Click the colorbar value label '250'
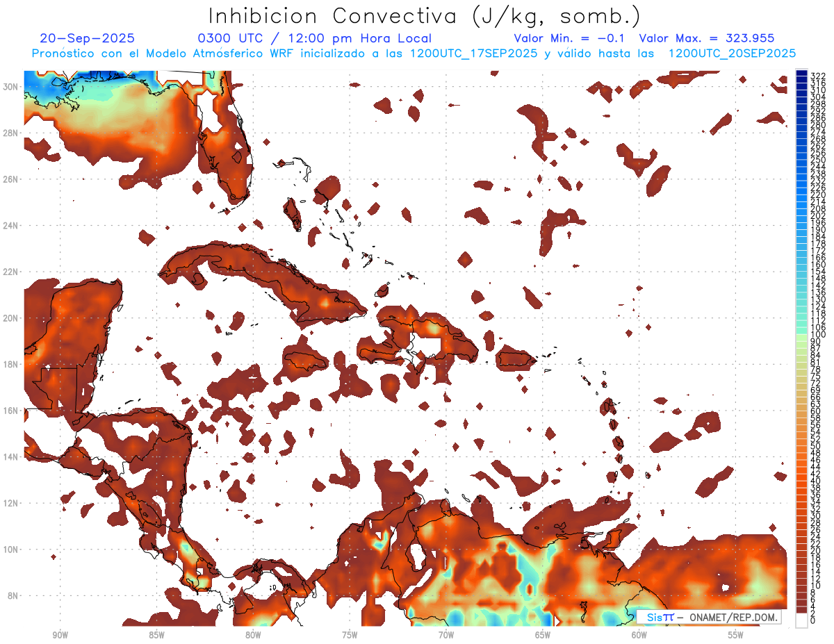Viewport: 834px width, 644px height. click(x=818, y=160)
